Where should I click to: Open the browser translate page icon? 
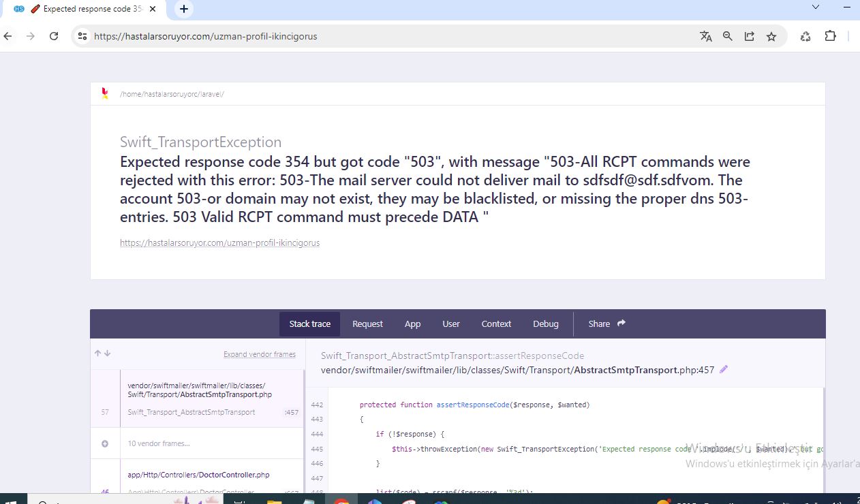706,36
